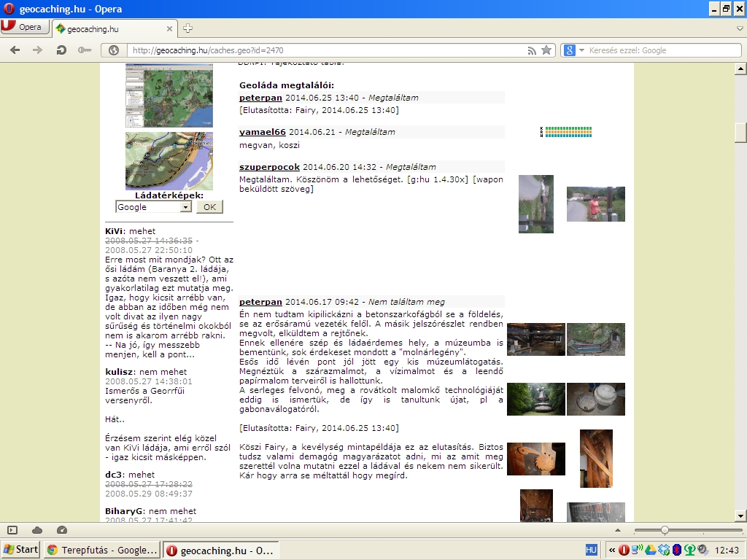Viewport: 747px width, 560px height.
Task: Open szuperpocok user profile link
Action: point(270,167)
